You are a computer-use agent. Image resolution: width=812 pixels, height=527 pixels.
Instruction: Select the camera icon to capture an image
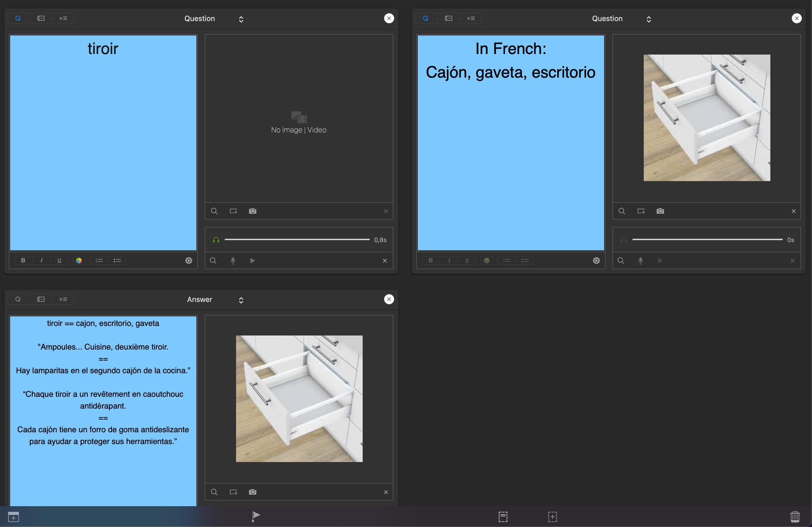252,211
